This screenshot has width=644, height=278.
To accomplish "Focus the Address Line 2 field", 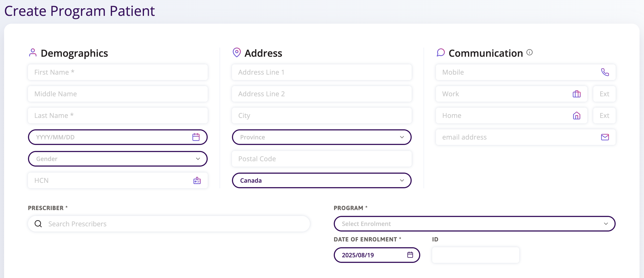I will click(321, 94).
